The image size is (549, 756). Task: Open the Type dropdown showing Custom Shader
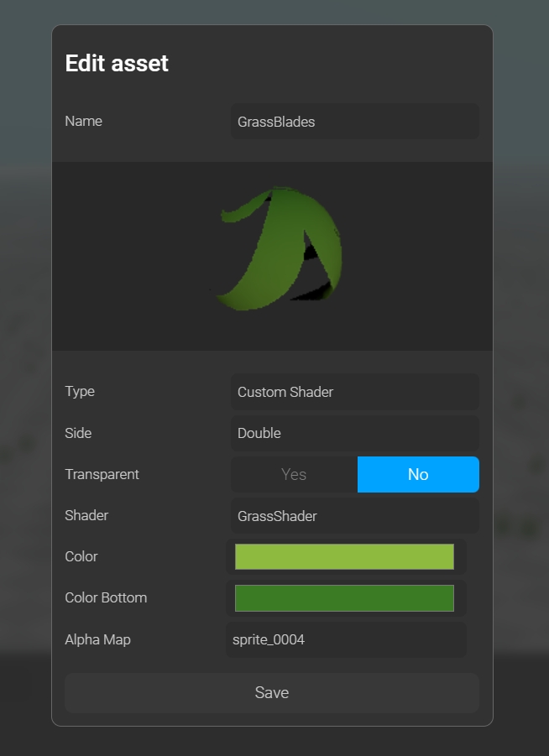354,392
